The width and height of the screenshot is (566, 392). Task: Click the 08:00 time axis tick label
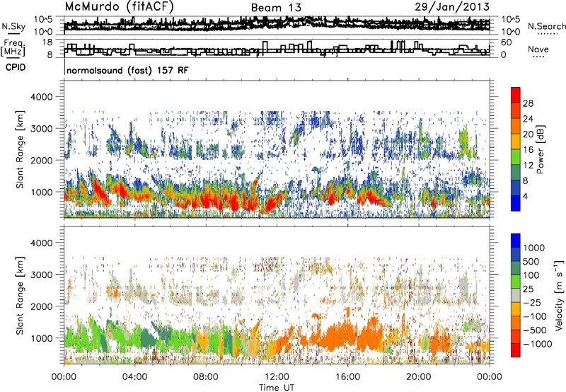205,377
